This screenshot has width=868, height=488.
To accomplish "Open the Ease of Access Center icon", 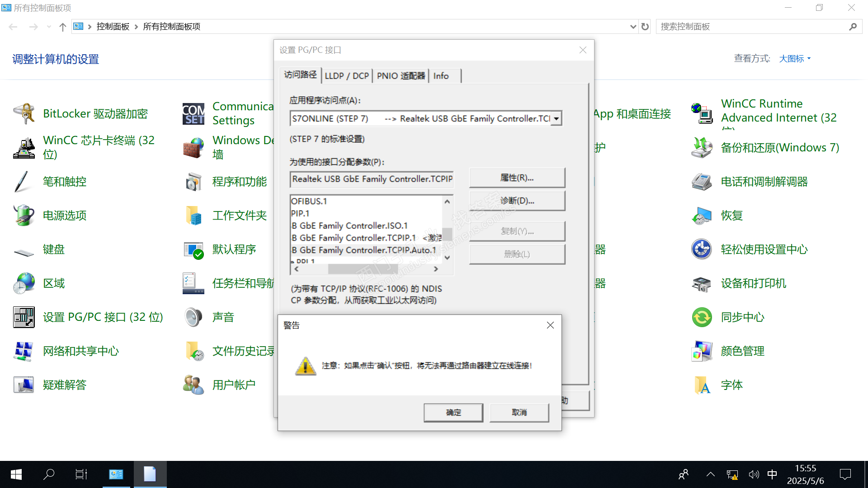I will [702, 249].
